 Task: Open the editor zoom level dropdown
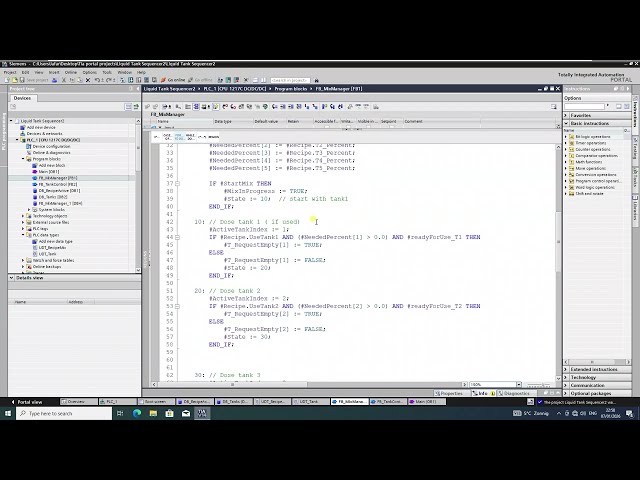point(519,384)
